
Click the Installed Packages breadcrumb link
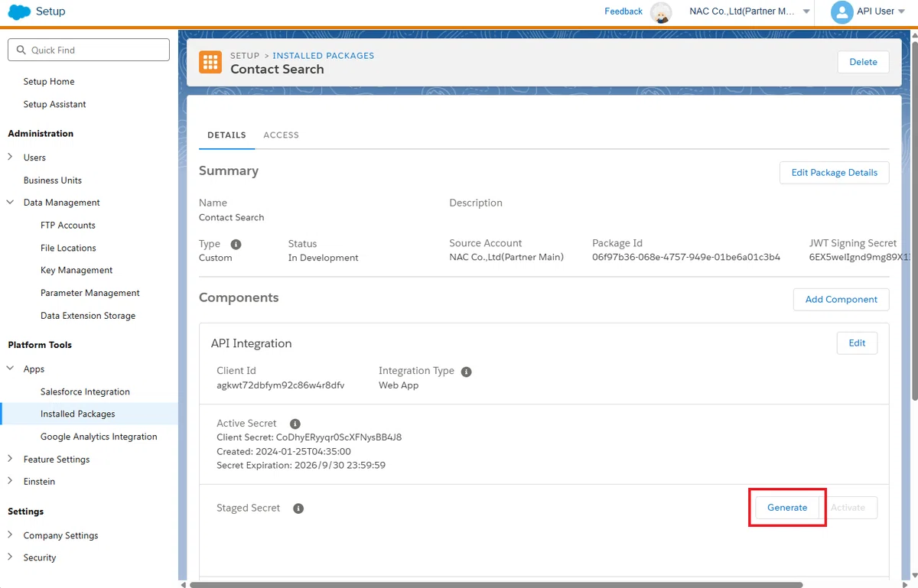click(x=324, y=56)
